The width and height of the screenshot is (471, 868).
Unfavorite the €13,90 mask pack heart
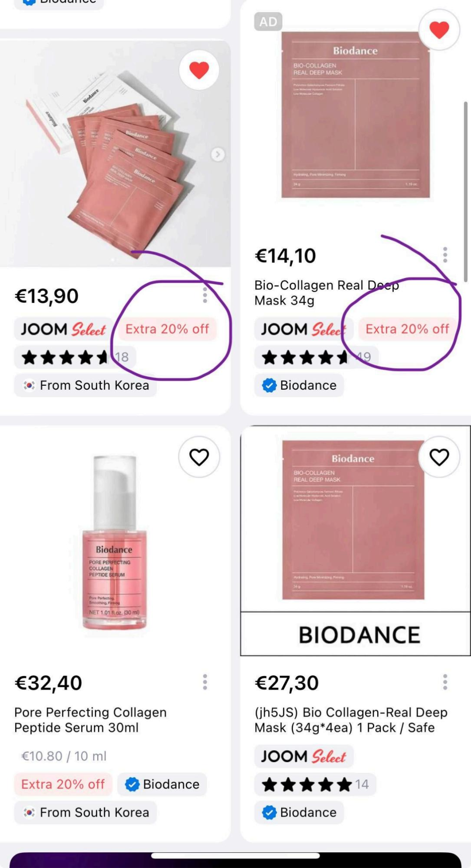(x=199, y=70)
